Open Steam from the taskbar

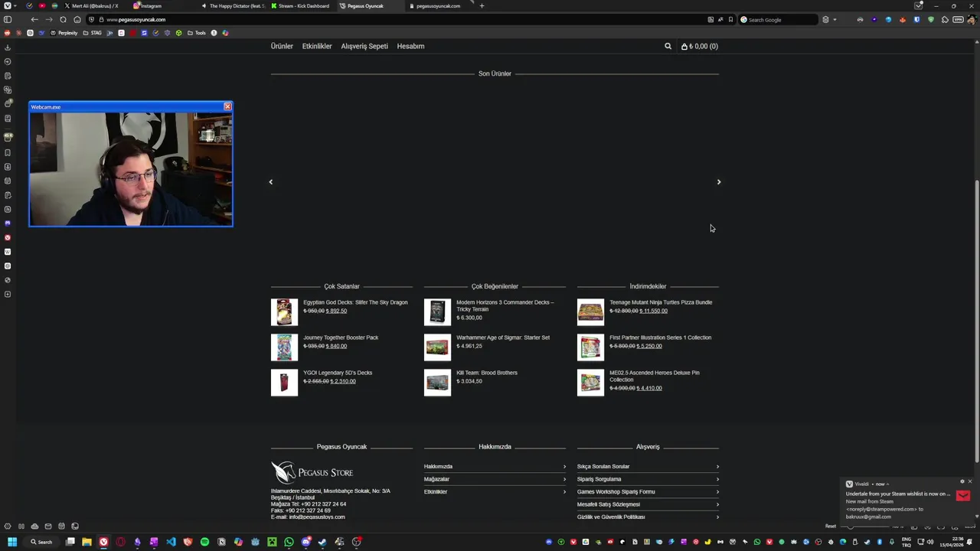click(322, 542)
